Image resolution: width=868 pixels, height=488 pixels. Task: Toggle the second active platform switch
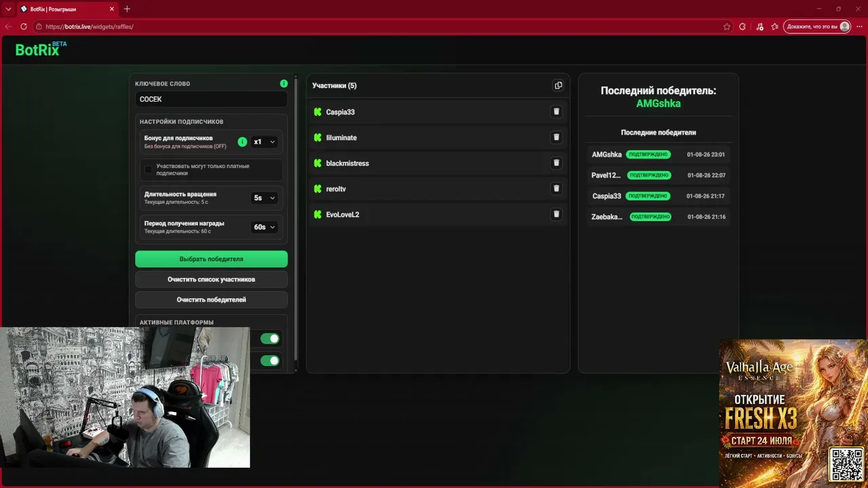pos(270,361)
